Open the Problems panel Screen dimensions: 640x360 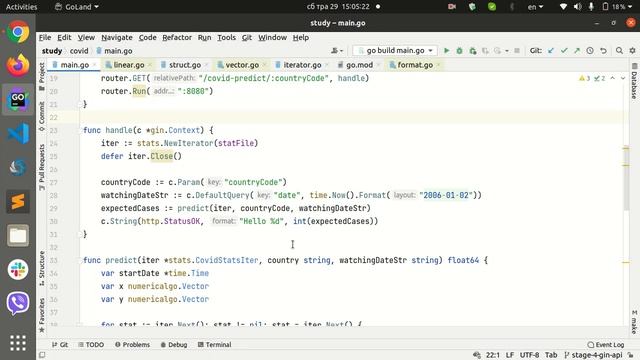point(133,345)
